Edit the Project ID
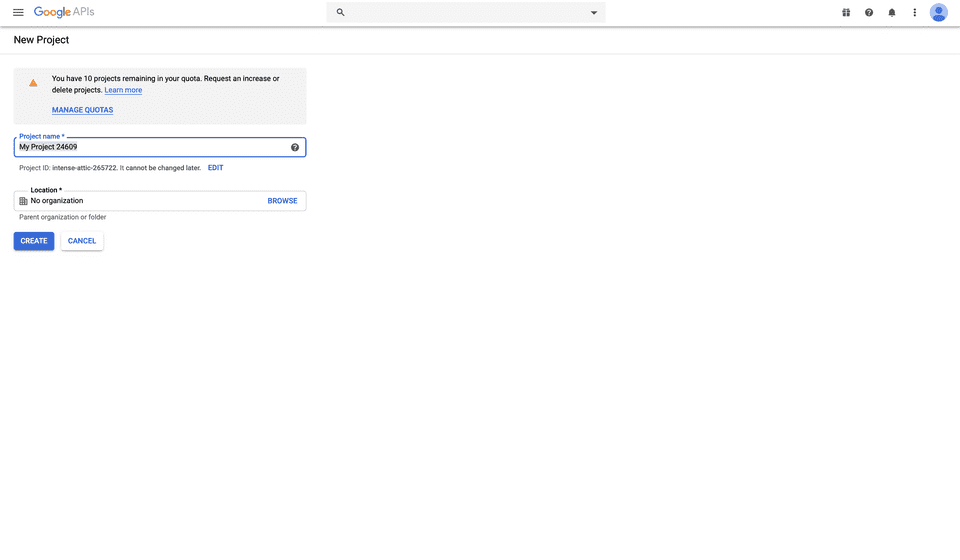Image resolution: width=960 pixels, height=560 pixels. click(216, 168)
